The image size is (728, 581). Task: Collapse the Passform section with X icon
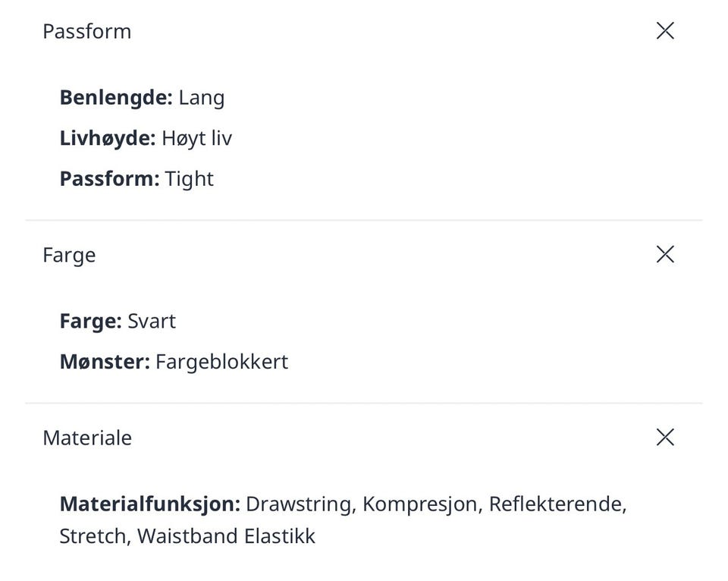[664, 30]
